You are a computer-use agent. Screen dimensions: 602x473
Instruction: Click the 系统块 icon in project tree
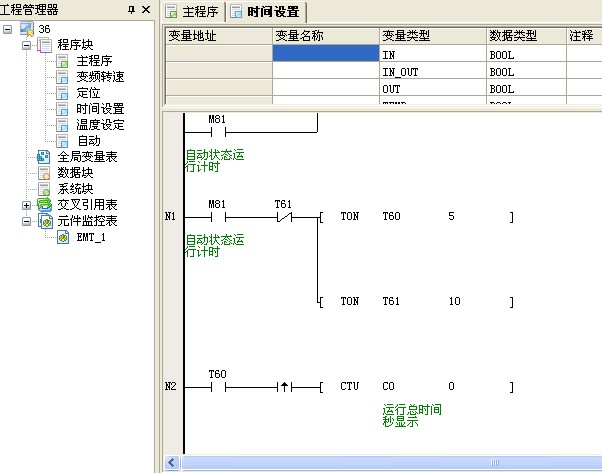[43, 189]
